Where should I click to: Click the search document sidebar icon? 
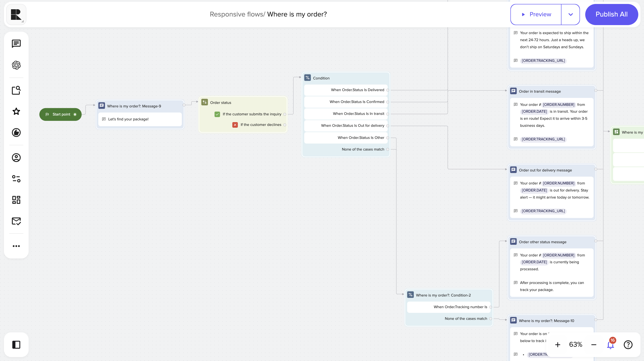[x=16, y=90]
